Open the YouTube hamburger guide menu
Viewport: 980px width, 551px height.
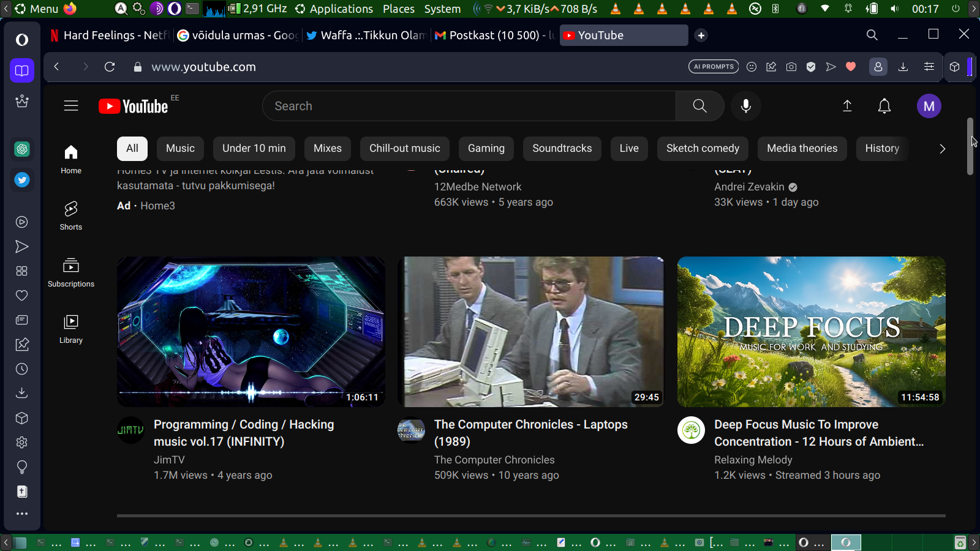coord(71,106)
